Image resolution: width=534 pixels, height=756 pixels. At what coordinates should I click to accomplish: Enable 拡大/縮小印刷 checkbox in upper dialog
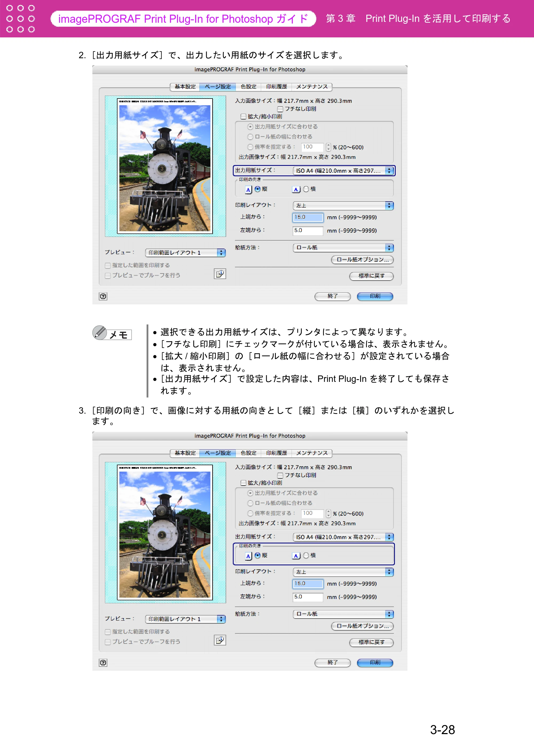point(243,116)
